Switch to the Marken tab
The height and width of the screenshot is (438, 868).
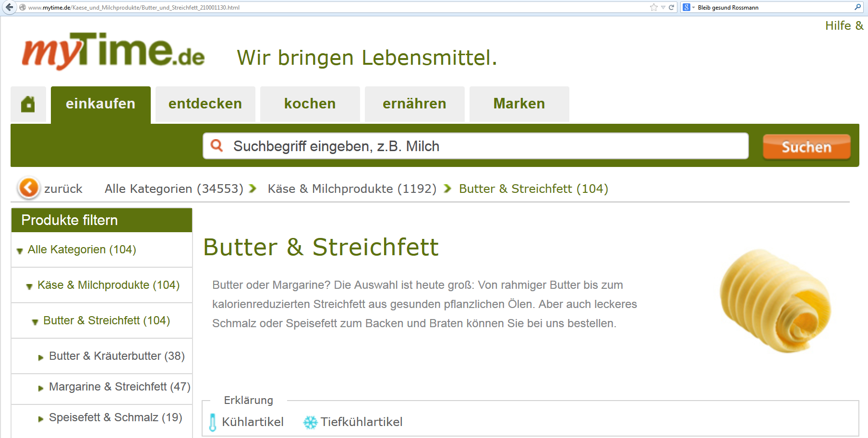pyautogui.click(x=519, y=104)
